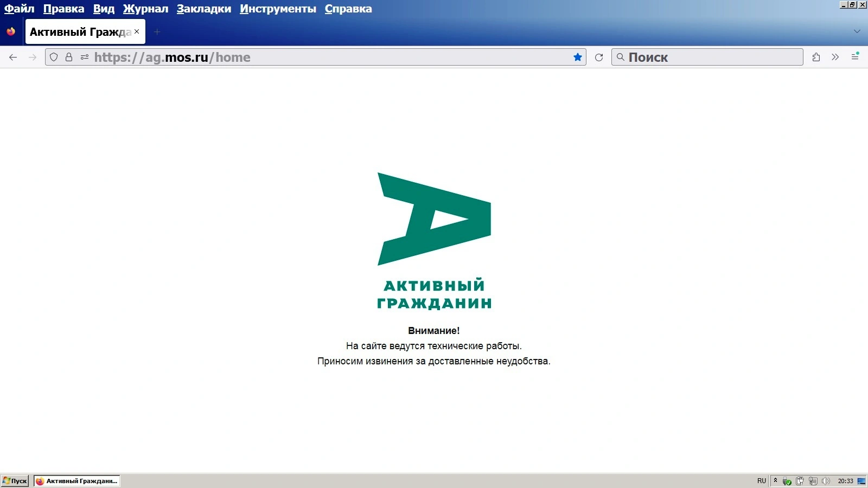The width and height of the screenshot is (868, 488).
Task: Expand more tools overflow chevron
Action: coord(835,57)
